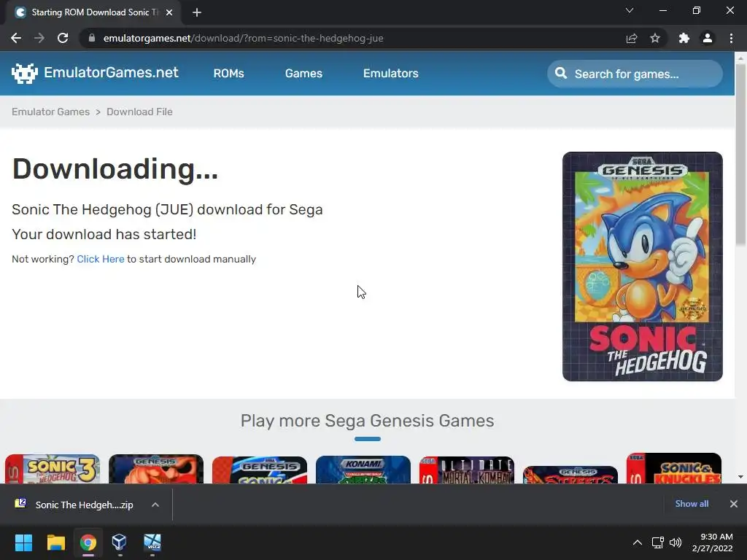Close the downloads bar
Viewport: 747px width, 560px height.
pyautogui.click(x=734, y=504)
